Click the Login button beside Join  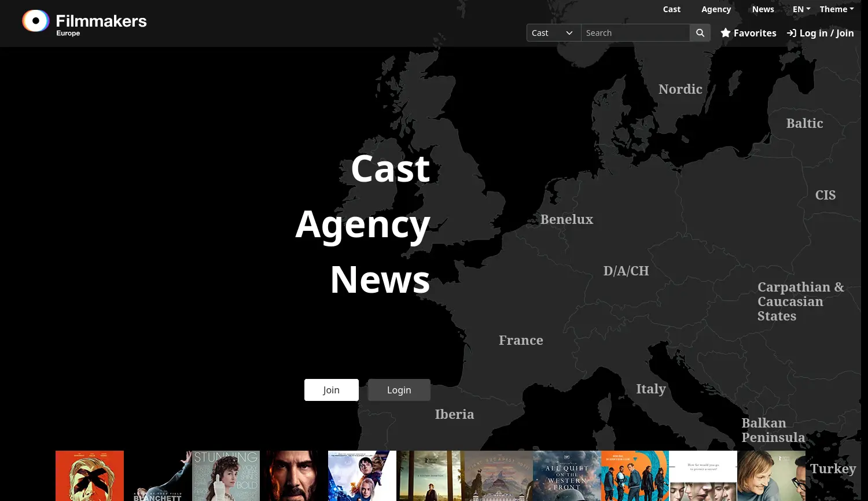[x=399, y=390]
